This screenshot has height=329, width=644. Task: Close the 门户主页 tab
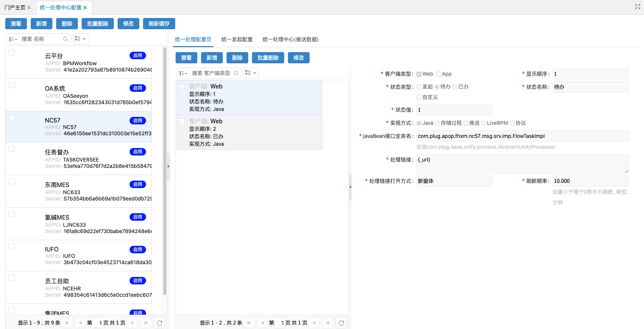(29, 7)
